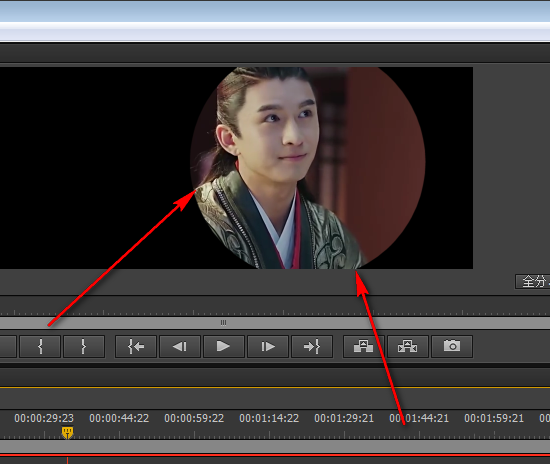
Task: Click timeline ruler at 00:01:59:21
Action: tap(494, 418)
